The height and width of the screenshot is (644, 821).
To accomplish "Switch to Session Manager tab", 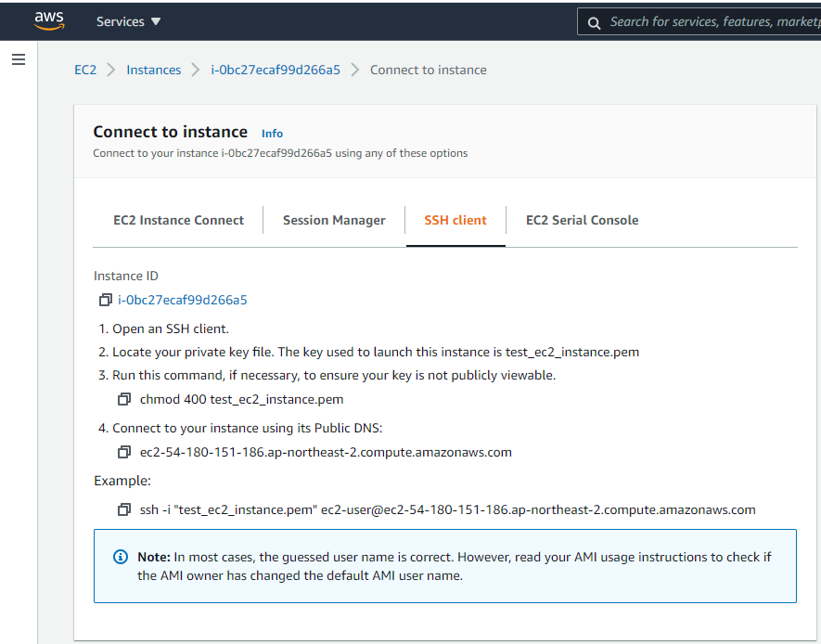I will (x=334, y=221).
